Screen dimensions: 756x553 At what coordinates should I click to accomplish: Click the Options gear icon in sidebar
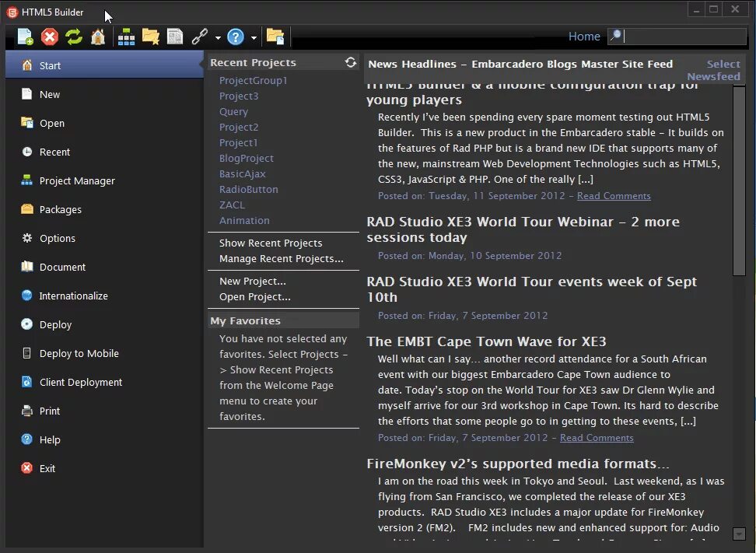coord(27,238)
